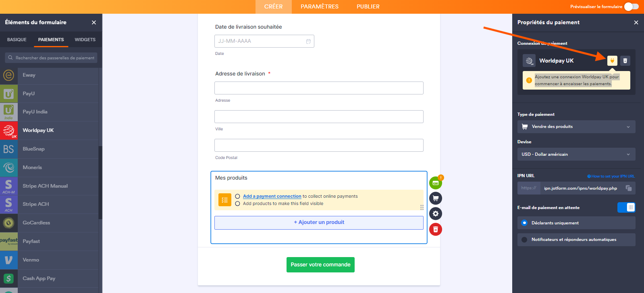The width and height of the screenshot is (644, 293).
Task: Open the Type de paiement dropdown
Action: 576,126
